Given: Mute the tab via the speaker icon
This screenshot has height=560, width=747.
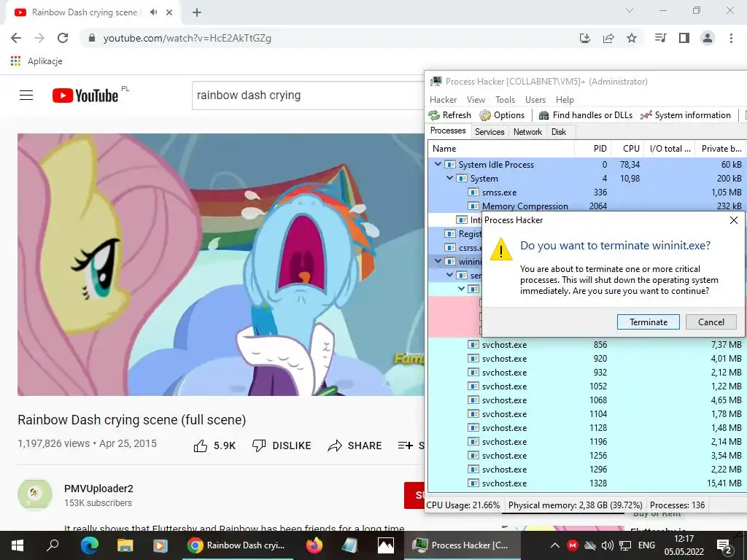Looking at the screenshot, I should point(153,12).
